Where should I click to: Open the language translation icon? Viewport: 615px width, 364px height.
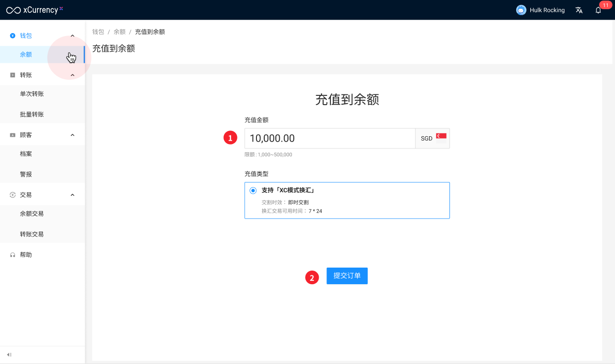(579, 10)
